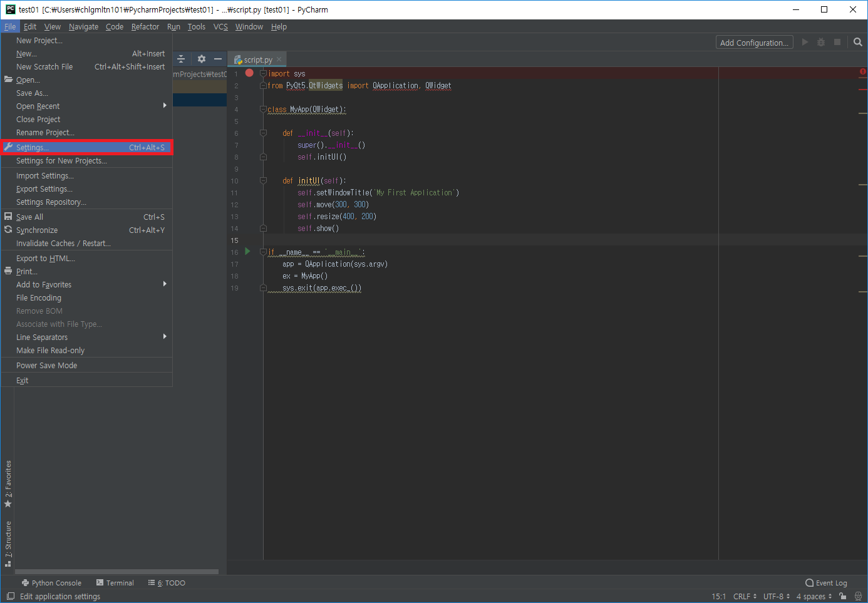Screen dimensions: 868x603
Task: Click run gutter arrow at line 16
Action: tap(247, 251)
